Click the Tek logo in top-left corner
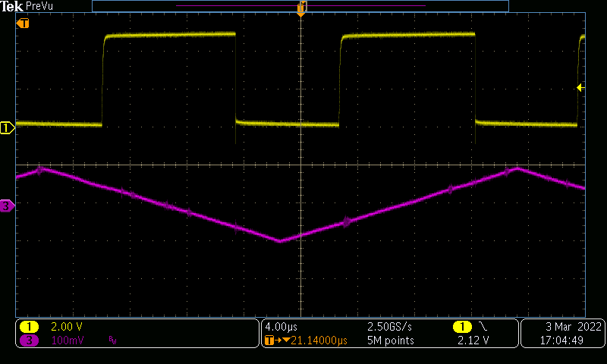 [x=12, y=6]
